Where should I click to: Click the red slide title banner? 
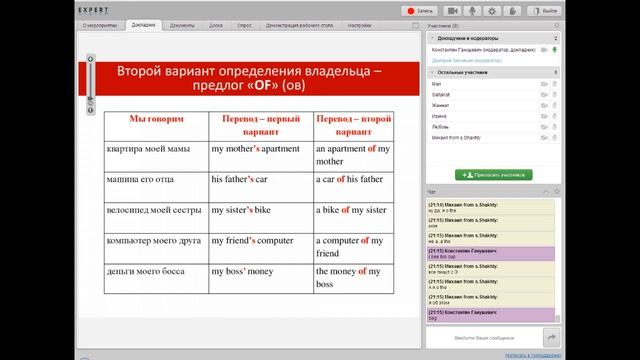[249, 78]
